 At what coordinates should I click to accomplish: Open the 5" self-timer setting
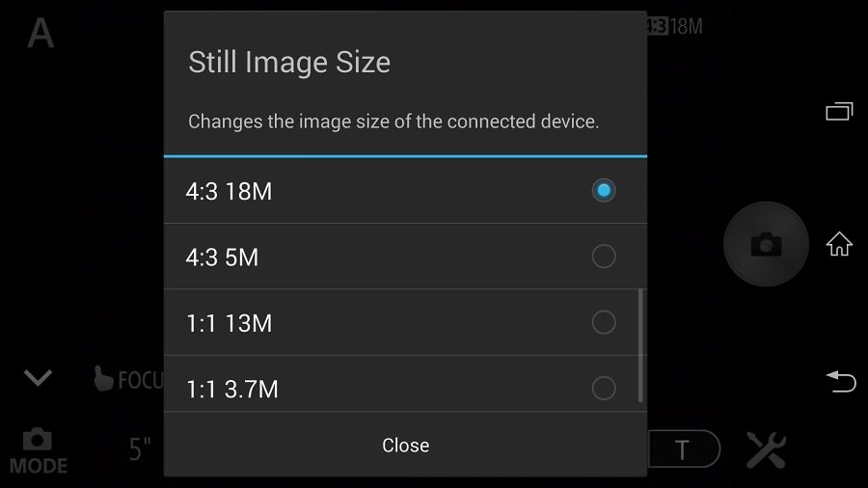click(x=140, y=448)
